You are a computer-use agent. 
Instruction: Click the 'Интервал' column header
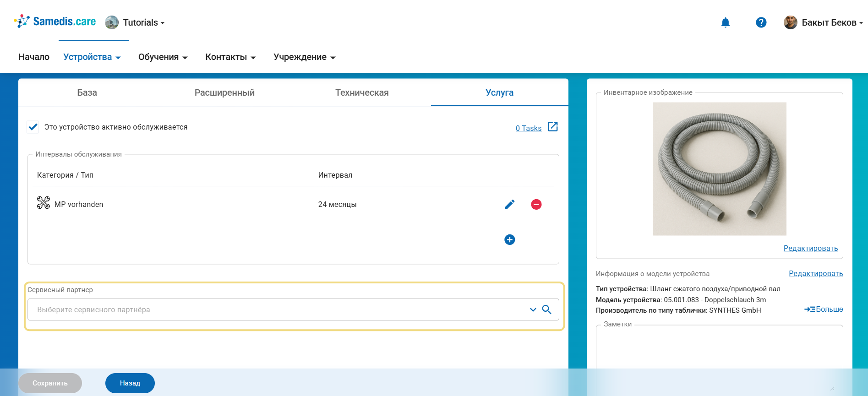click(x=335, y=175)
